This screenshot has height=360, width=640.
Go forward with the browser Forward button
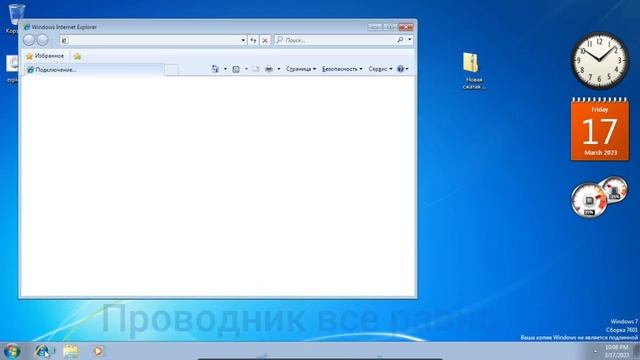click(x=42, y=40)
